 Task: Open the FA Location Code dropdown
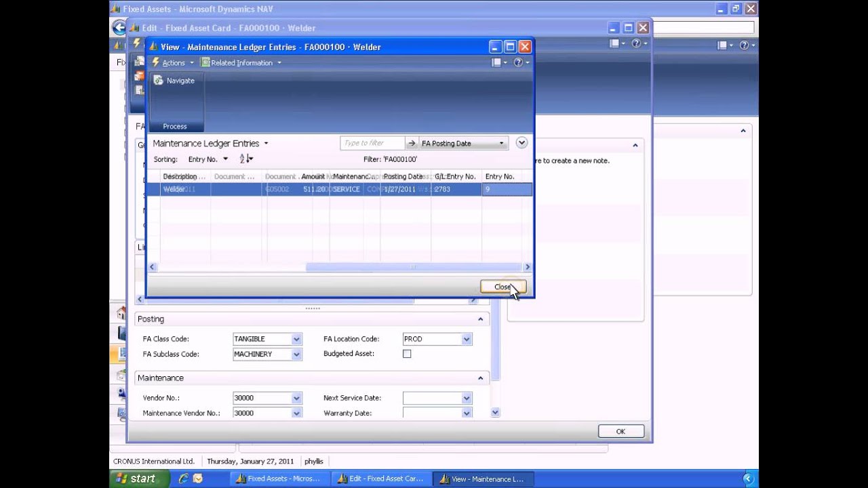(467, 339)
